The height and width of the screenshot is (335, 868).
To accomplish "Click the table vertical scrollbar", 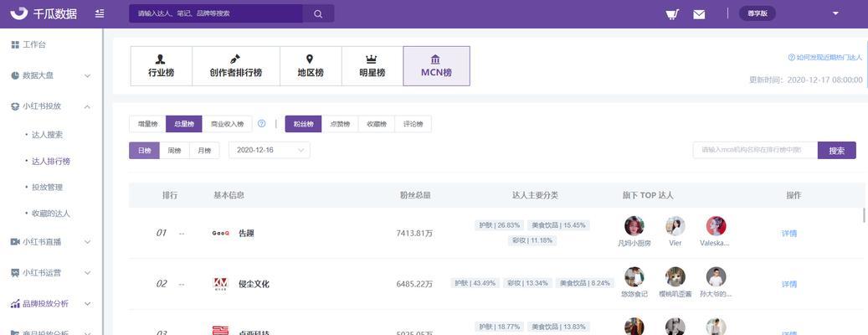I will click(x=864, y=216).
